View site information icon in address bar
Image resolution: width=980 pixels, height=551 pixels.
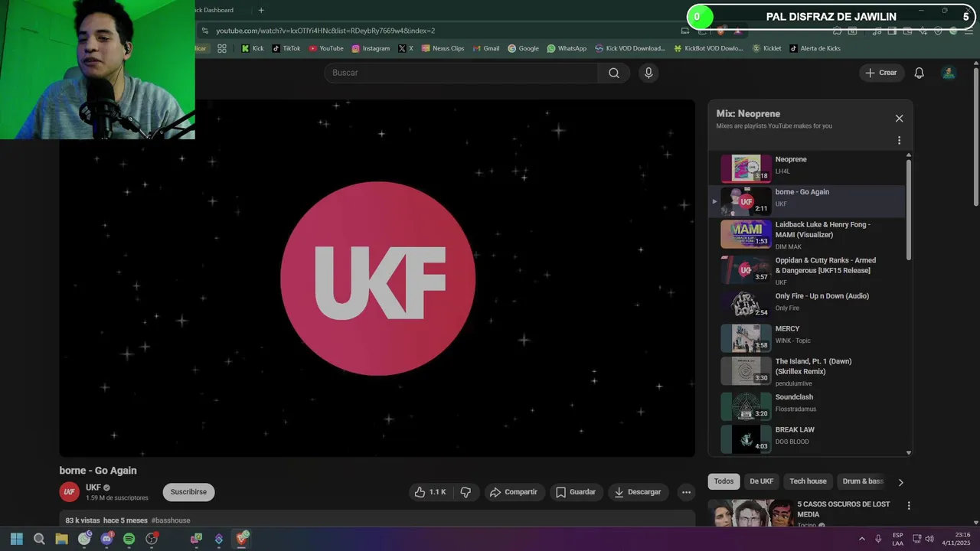pyautogui.click(x=204, y=31)
